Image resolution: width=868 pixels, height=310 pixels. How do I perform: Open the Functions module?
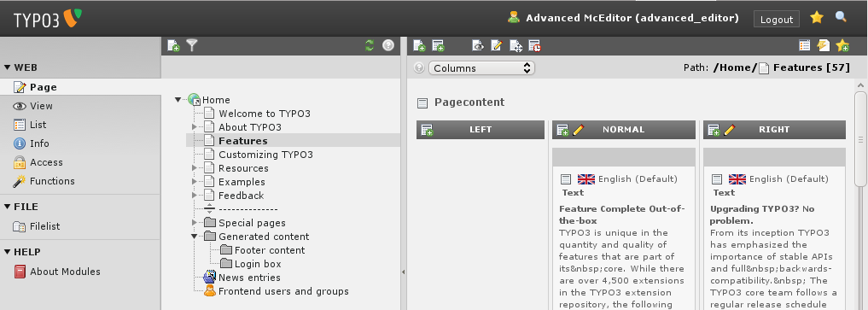click(x=44, y=181)
